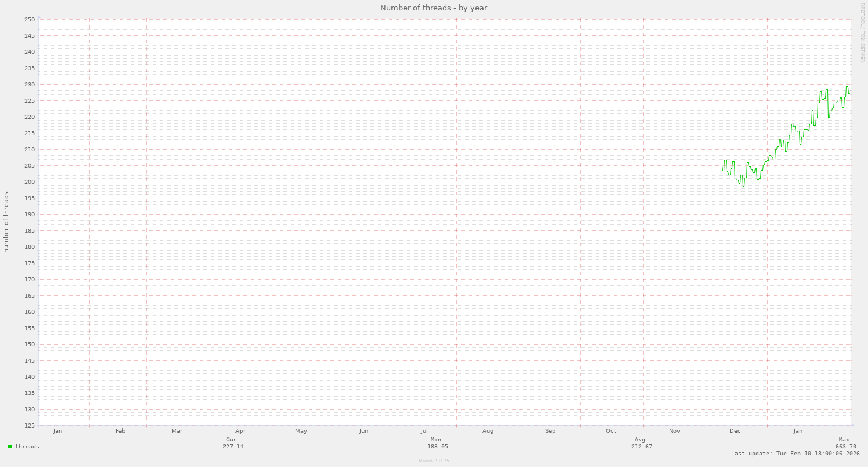
Task: Click the arrow tip at y-axis top
Action: coord(38,17)
